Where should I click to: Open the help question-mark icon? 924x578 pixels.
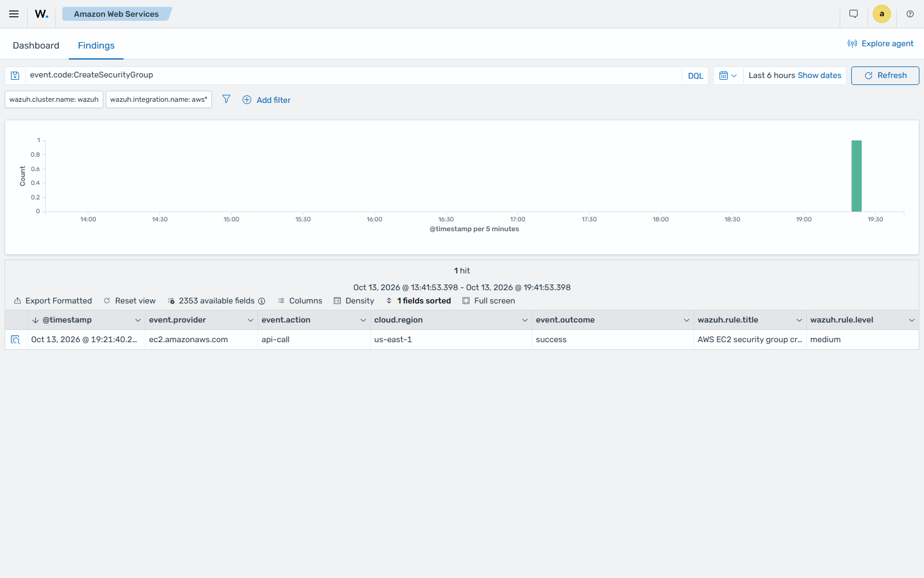coord(910,14)
